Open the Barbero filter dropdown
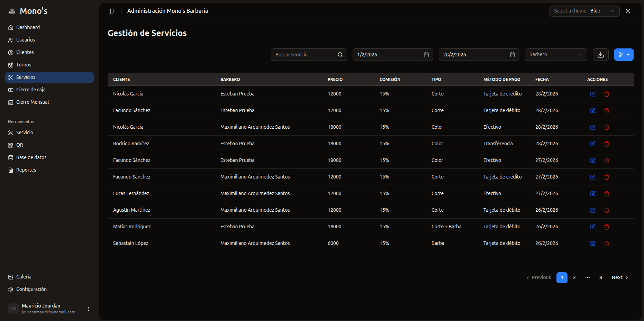 point(556,54)
